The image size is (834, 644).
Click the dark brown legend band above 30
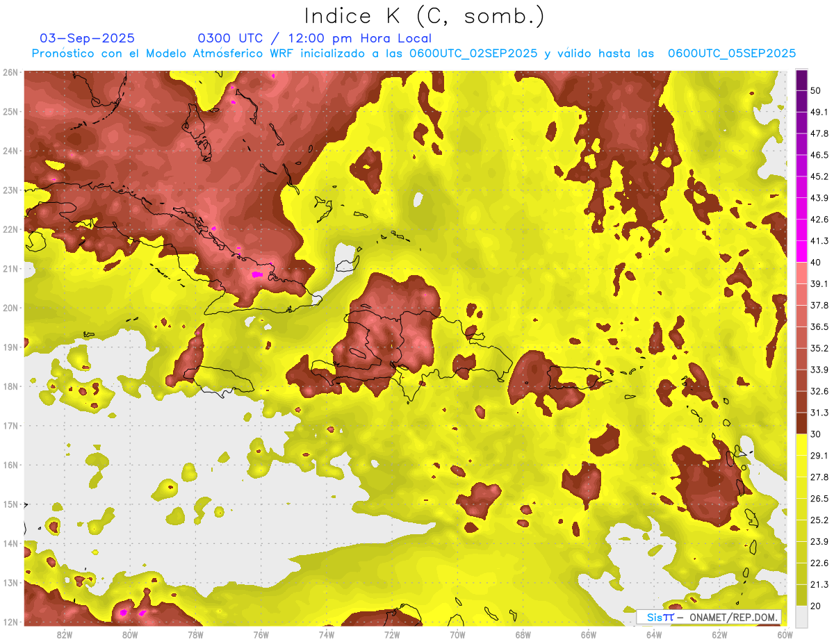[801, 424]
